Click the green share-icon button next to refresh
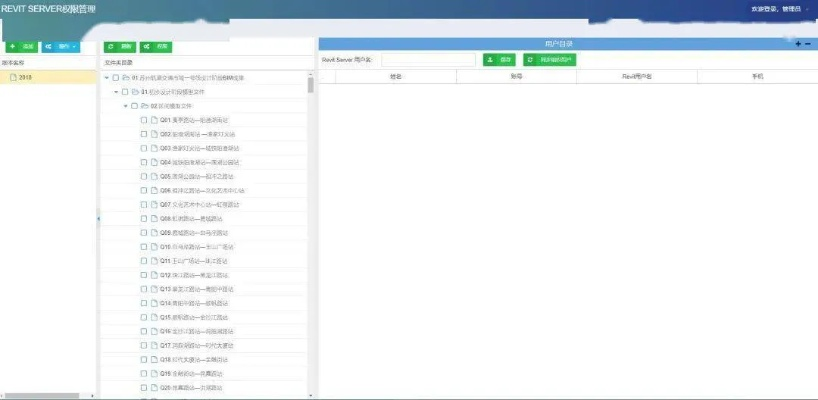Image resolution: width=818 pixels, height=400 pixels. [155, 47]
